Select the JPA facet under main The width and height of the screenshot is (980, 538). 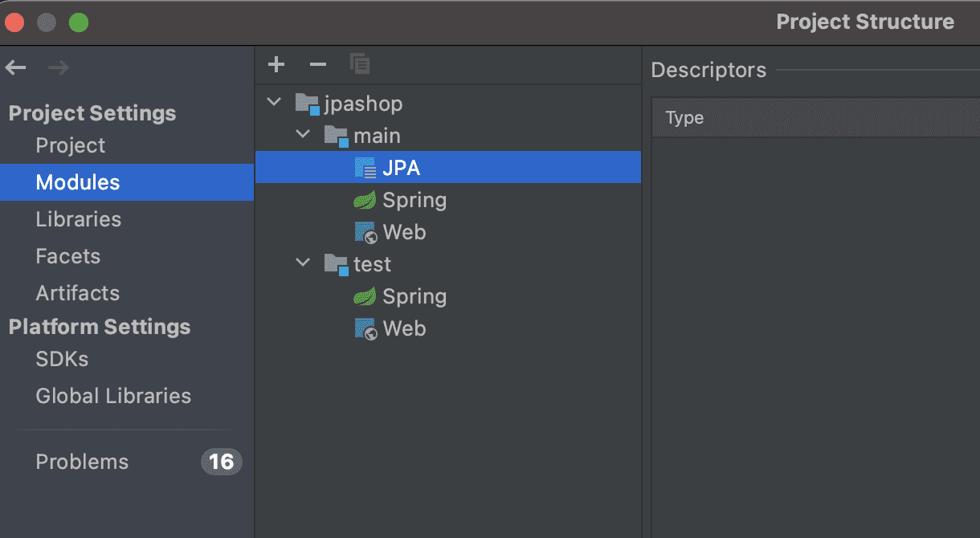point(401,168)
